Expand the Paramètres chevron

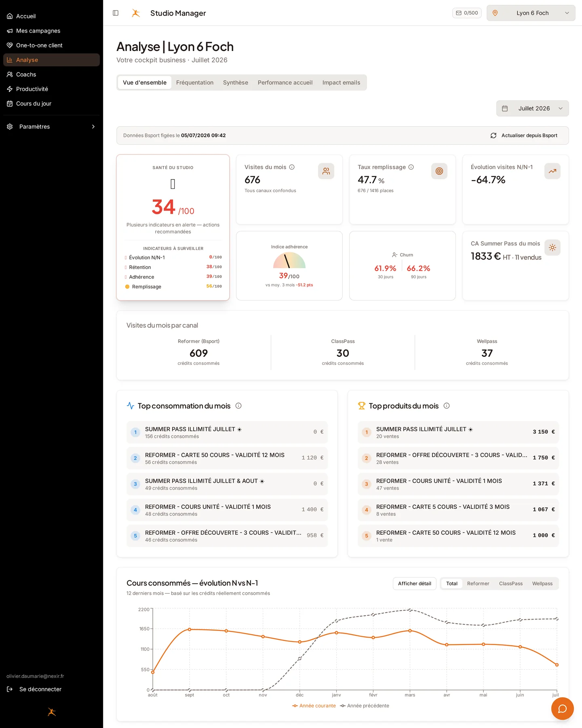pyautogui.click(x=93, y=127)
